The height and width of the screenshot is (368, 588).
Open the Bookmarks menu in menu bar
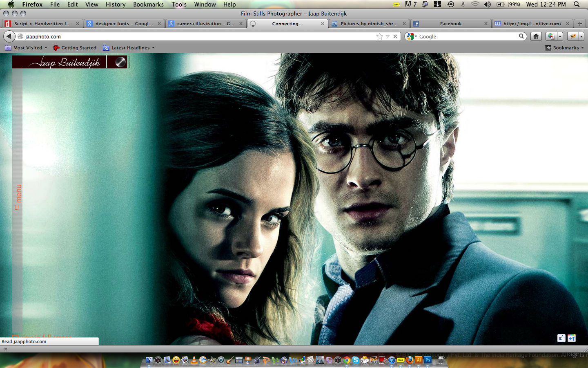coord(148,4)
